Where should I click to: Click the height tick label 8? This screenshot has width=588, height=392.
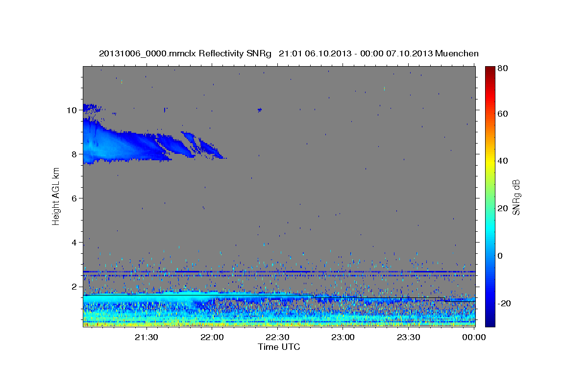pyautogui.click(x=75, y=154)
